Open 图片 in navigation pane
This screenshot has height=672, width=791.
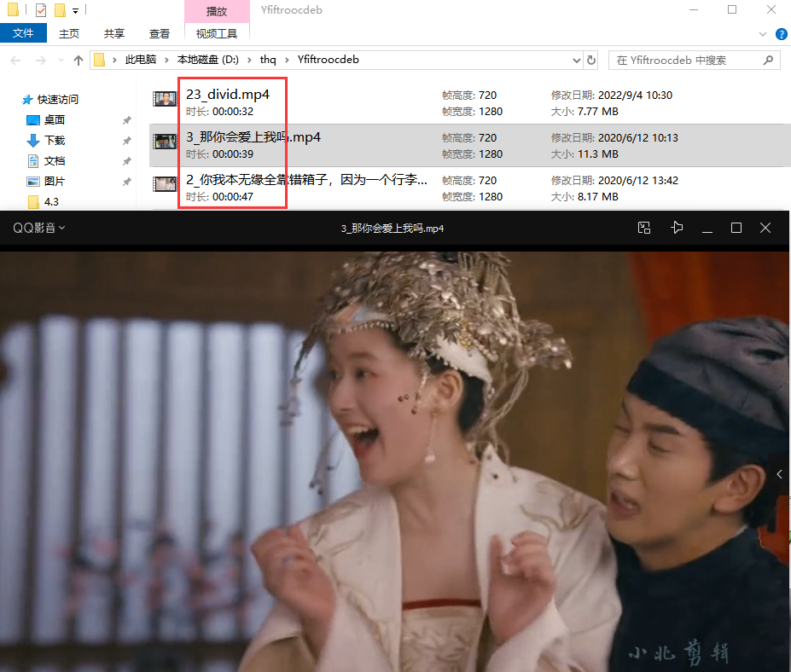(46, 182)
